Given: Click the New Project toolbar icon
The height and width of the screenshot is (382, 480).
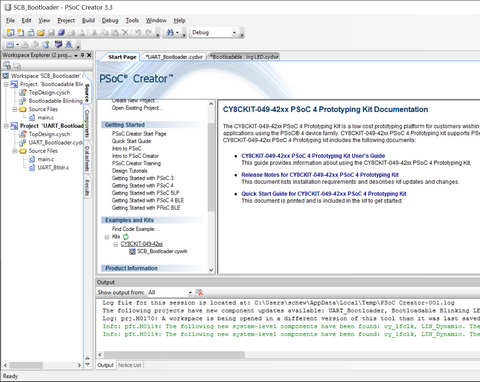Looking at the screenshot, I should point(10,33).
